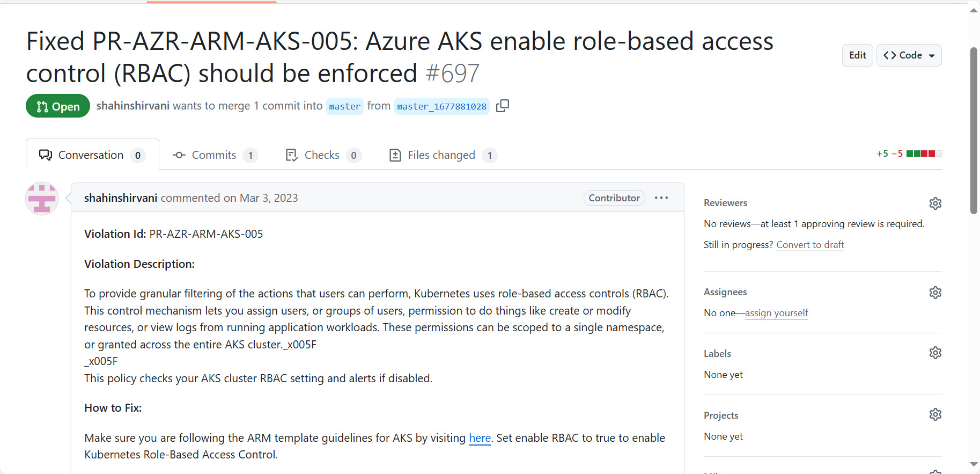Click the 'No reviews—at least 1 approving review' text
This screenshot has width=980, height=474.
814,224
